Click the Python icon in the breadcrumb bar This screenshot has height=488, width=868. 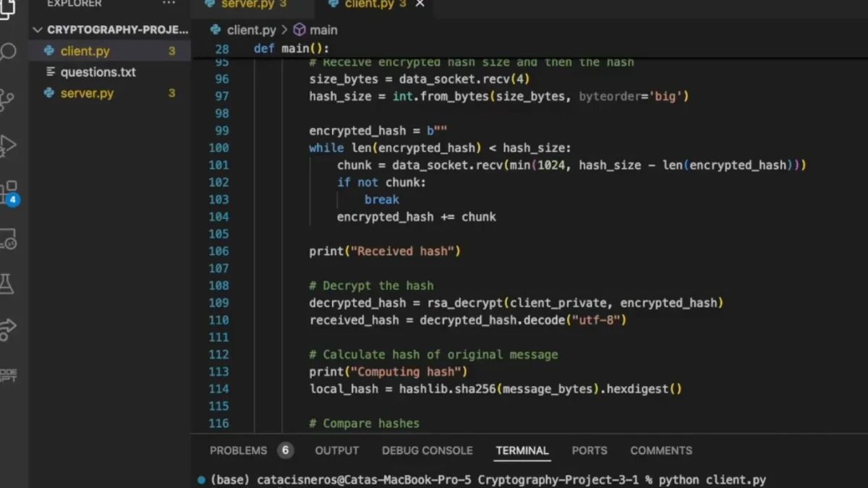click(216, 30)
